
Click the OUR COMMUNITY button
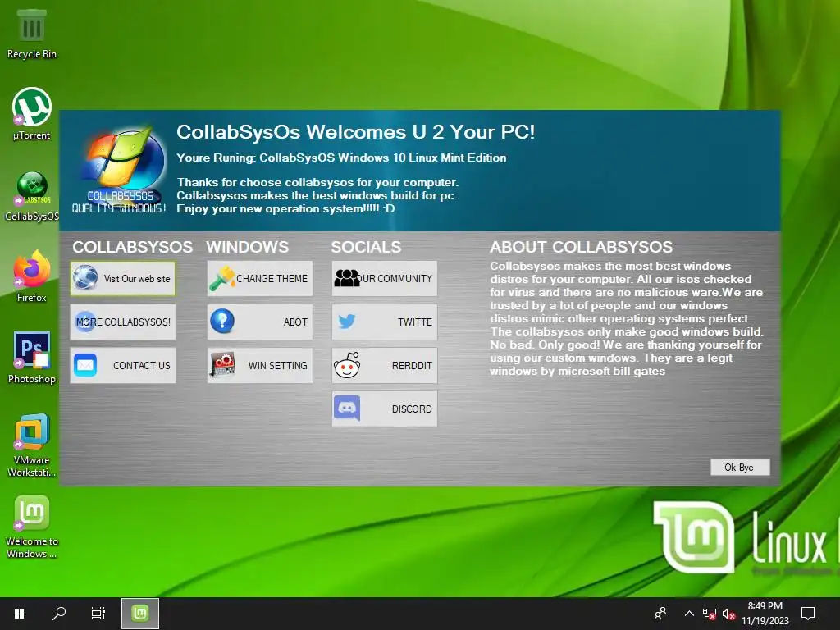click(385, 279)
